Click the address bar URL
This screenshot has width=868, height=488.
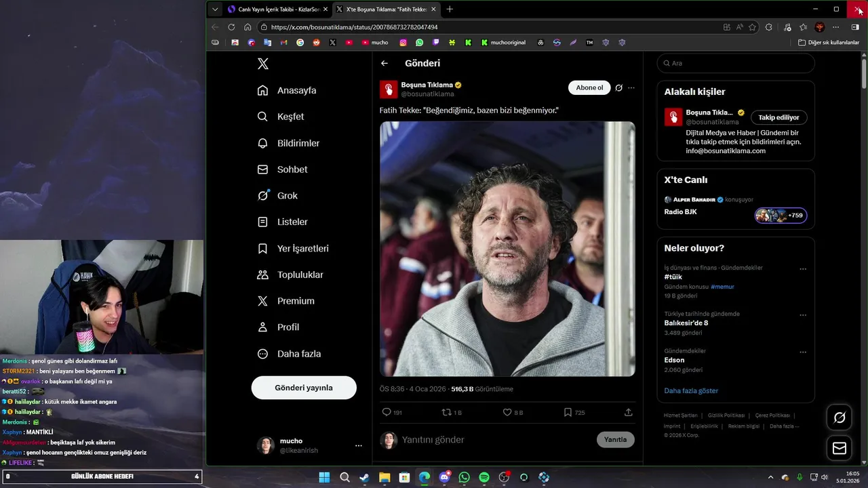pyautogui.click(x=354, y=27)
